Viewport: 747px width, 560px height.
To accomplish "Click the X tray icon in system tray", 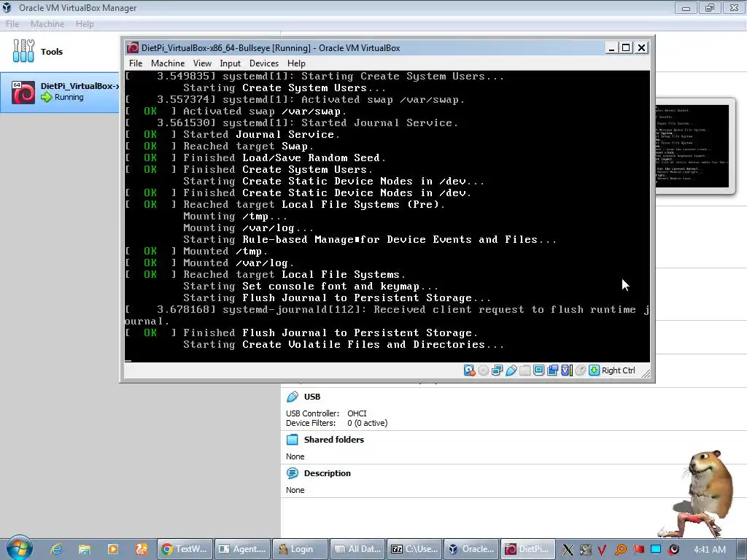I will (x=568, y=550).
